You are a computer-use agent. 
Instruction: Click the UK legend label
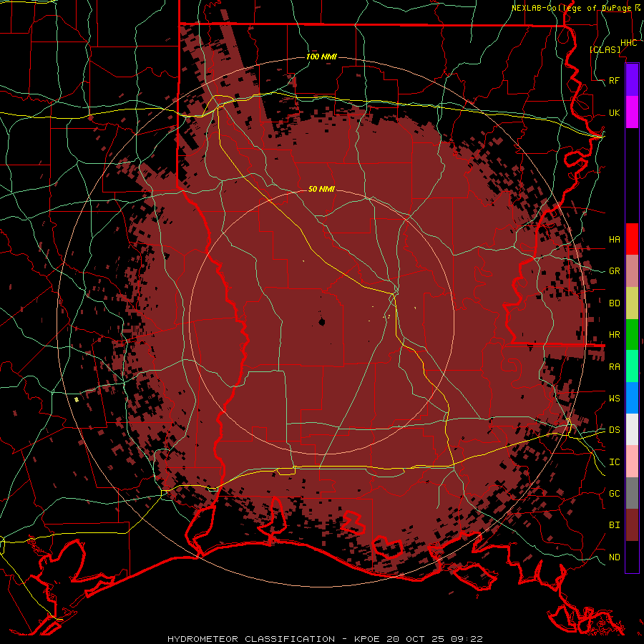pyautogui.click(x=615, y=112)
